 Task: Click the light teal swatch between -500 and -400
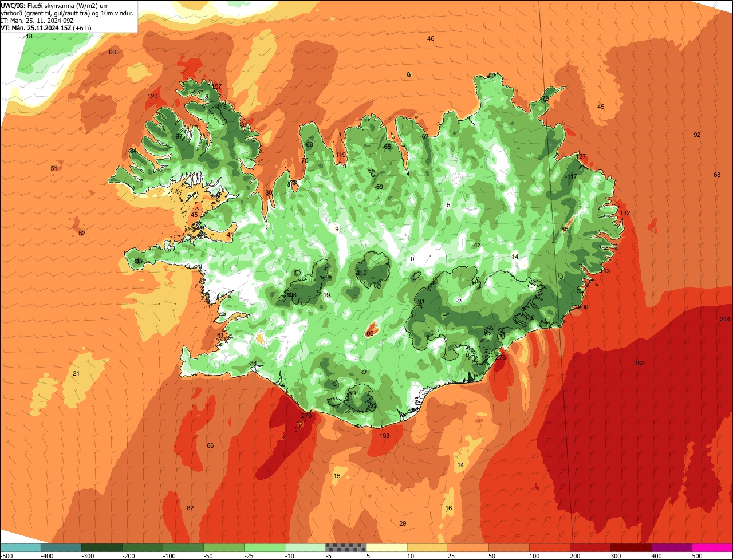pyautogui.click(x=21, y=547)
